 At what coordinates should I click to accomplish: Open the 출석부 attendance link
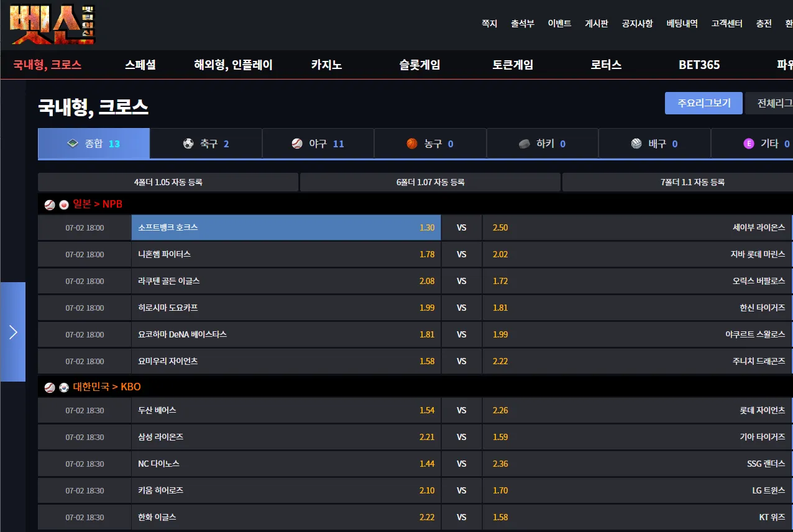(523, 24)
